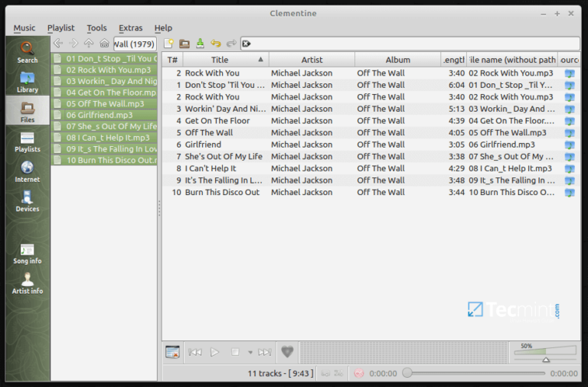This screenshot has height=387, width=588.
Task: Skip to next track
Action: (x=265, y=352)
